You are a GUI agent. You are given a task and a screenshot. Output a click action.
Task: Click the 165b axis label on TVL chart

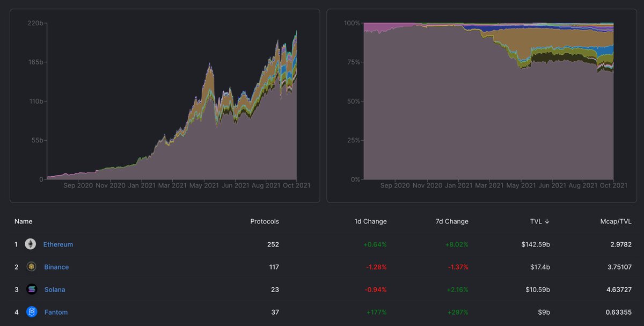click(35, 62)
